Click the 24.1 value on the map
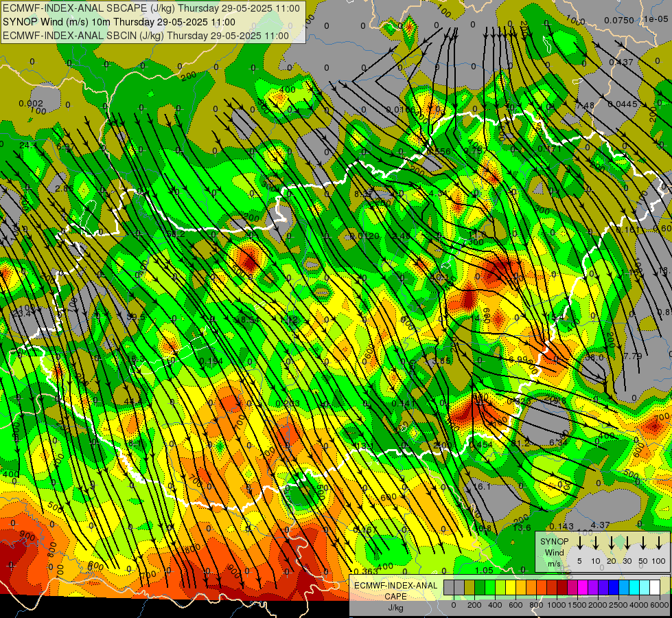The width and height of the screenshot is (672, 618). (28, 146)
